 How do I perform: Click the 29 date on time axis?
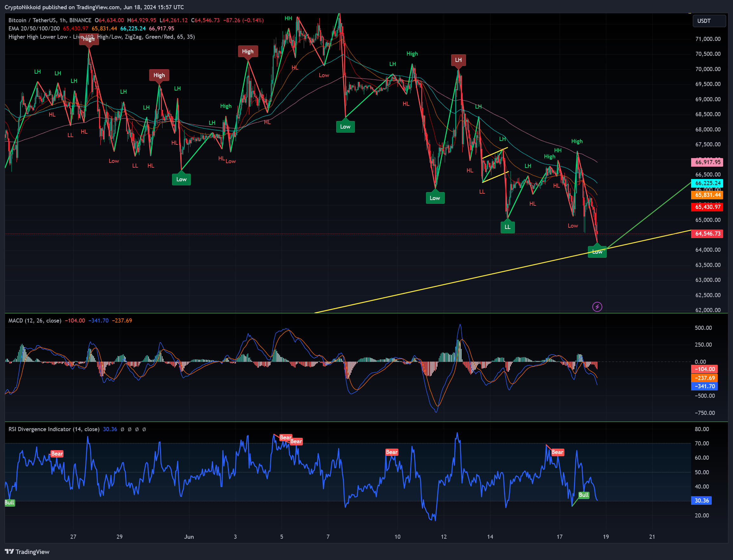click(x=119, y=537)
